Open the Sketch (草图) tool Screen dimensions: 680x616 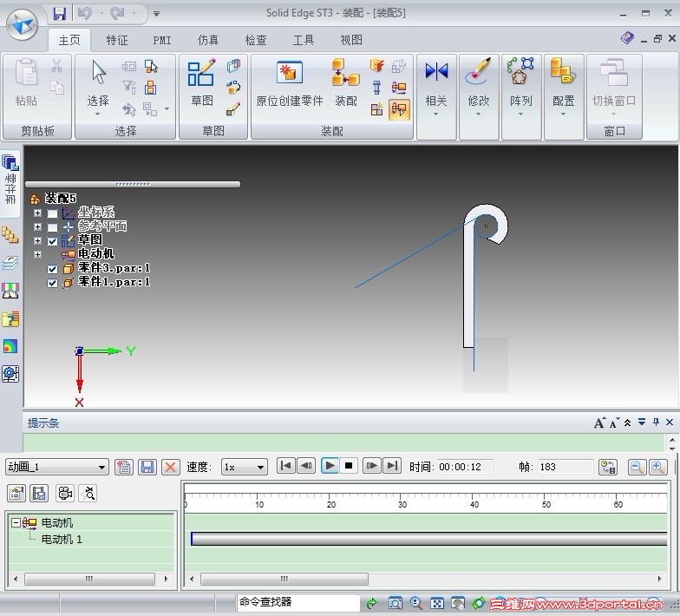coord(201,83)
